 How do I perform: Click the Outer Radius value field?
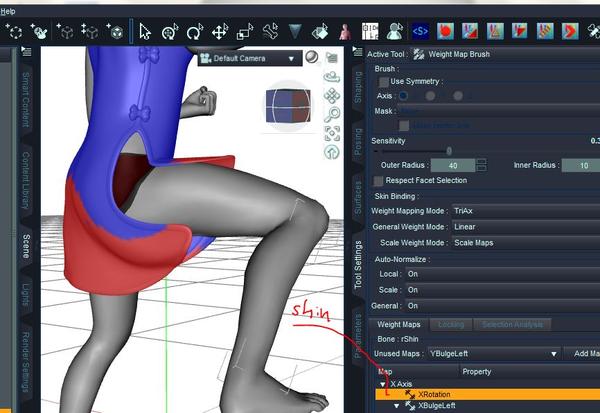(x=453, y=165)
